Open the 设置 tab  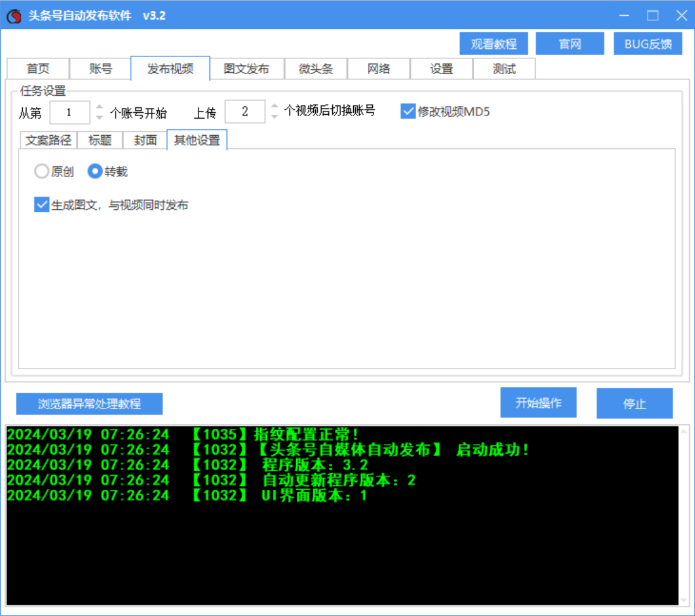(441, 69)
